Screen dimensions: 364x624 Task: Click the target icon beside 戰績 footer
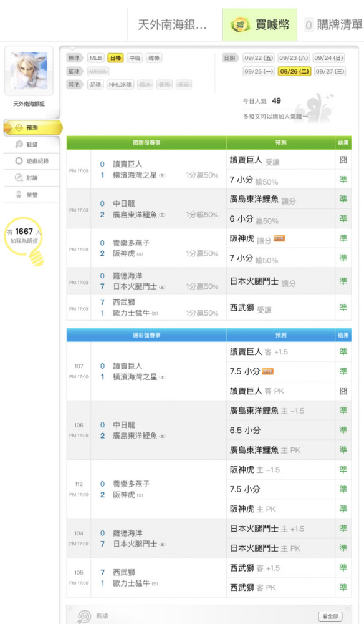tap(84, 616)
